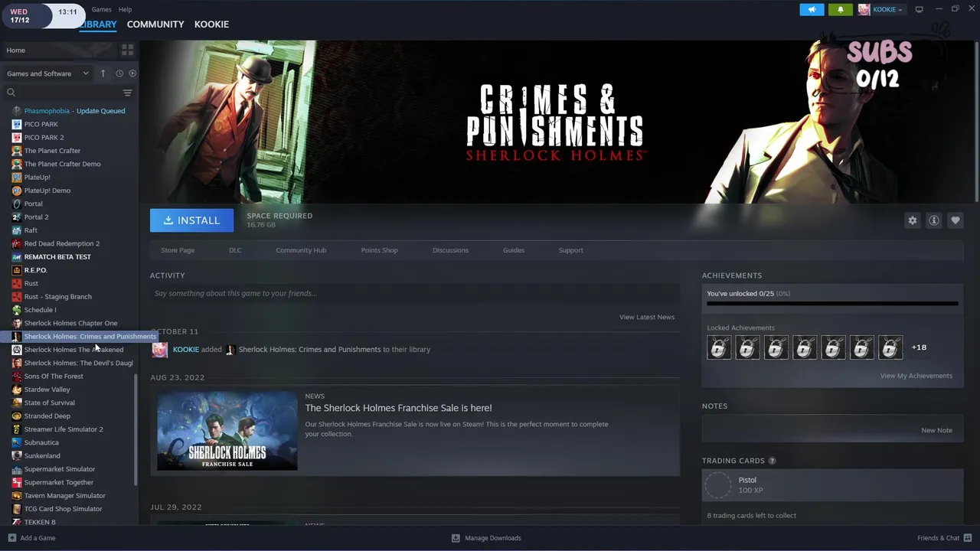The image size is (980, 551).
Task: Open the DLC tab
Action: (x=235, y=250)
